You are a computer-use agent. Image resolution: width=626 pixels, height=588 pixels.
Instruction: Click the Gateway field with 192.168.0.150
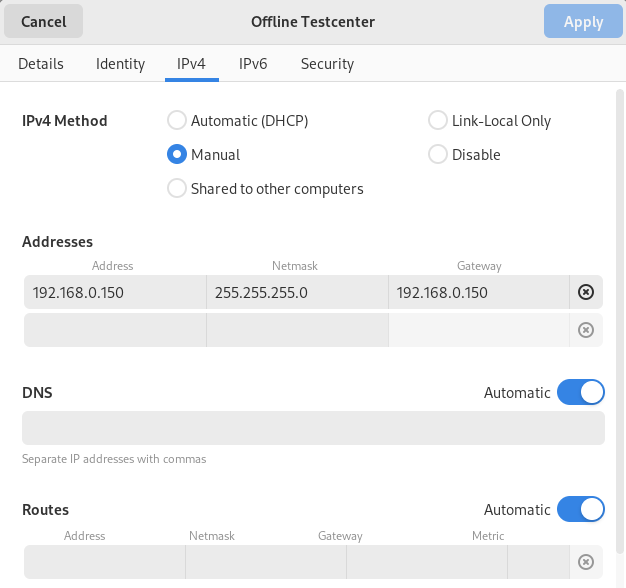(x=477, y=293)
